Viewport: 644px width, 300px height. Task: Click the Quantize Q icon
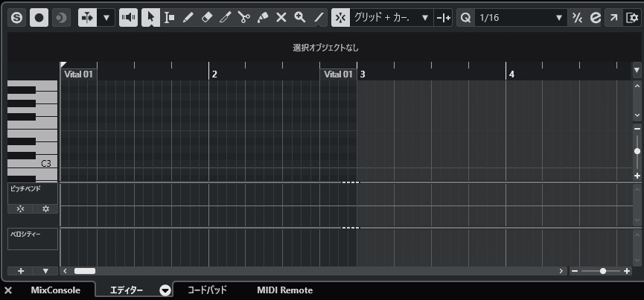click(x=466, y=18)
